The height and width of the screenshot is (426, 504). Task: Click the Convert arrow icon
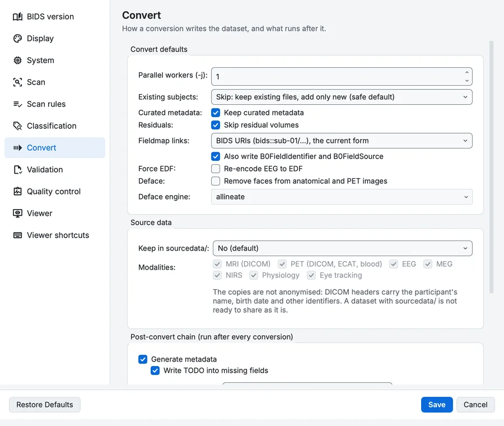(x=18, y=147)
